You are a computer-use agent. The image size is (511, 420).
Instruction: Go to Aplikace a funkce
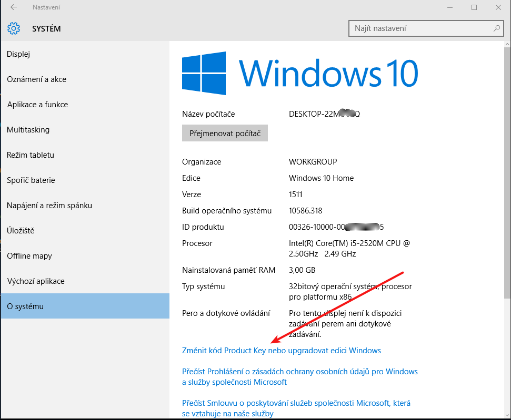pos(37,105)
